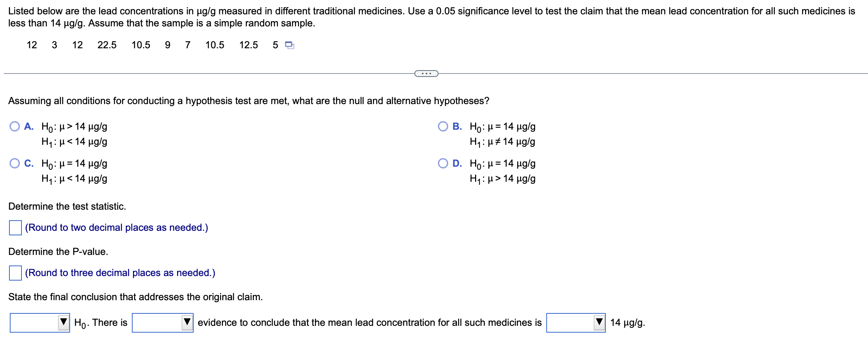
Task: Select answer option C radio button
Action: coord(14,163)
